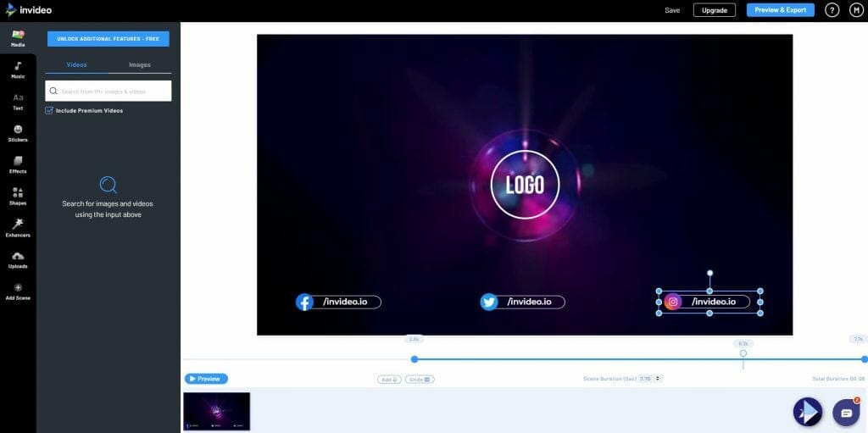Open the help question mark icon
The width and height of the screenshot is (868, 433).
[x=832, y=10]
